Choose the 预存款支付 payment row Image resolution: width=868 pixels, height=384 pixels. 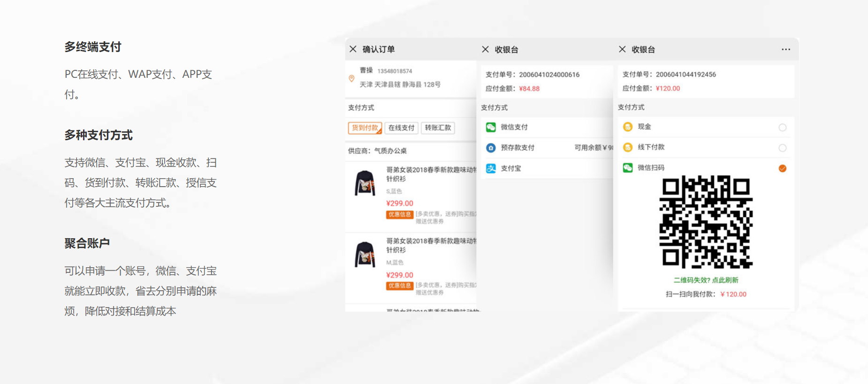[x=547, y=148]
